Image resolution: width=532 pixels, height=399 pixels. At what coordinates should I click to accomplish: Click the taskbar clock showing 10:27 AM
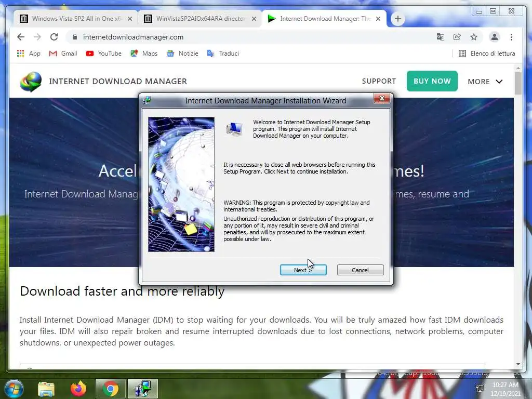(505, 389)
